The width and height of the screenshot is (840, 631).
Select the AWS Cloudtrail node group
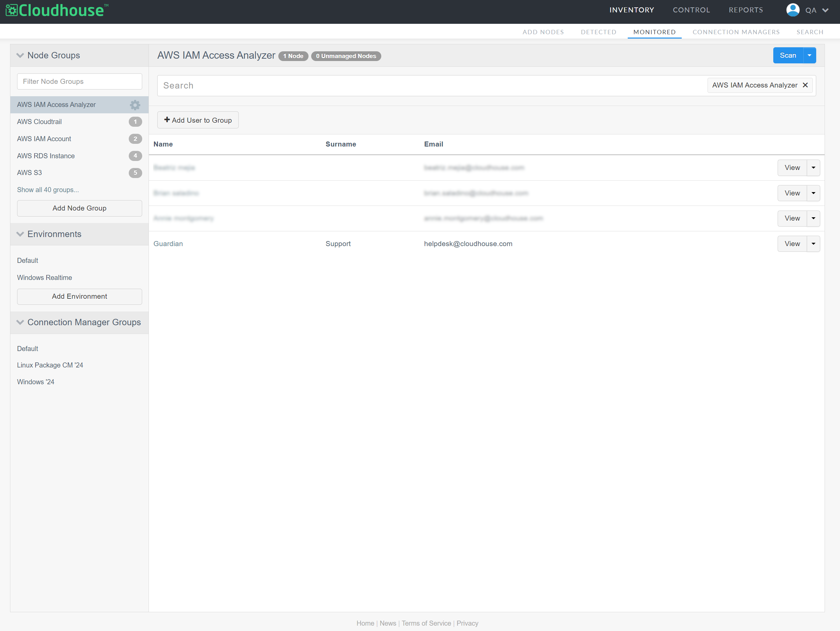[39, 122]
